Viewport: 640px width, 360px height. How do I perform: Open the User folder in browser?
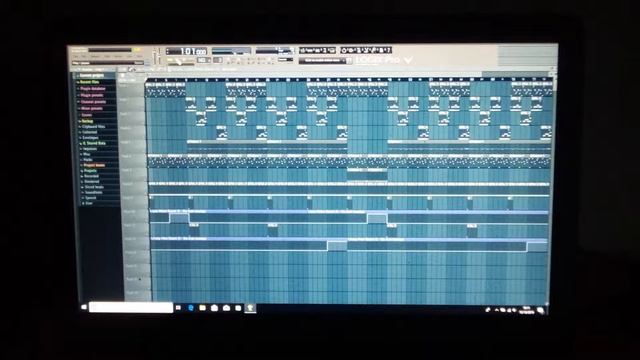point(89,203)
